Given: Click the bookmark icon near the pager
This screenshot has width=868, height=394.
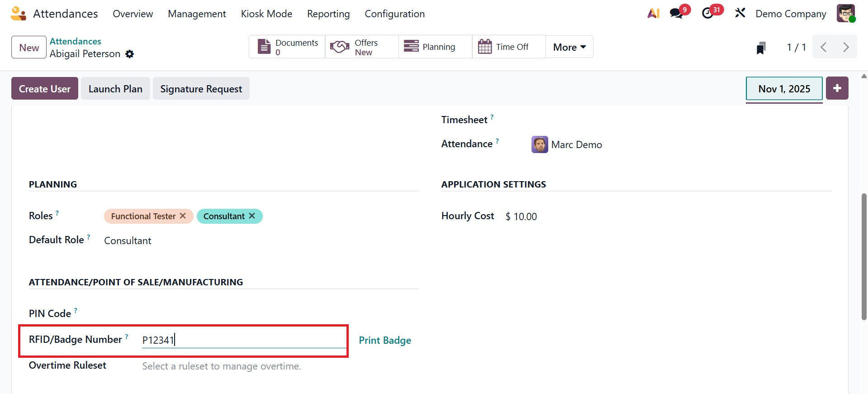Looking at the screenshot, I should (x=761, y=48).
